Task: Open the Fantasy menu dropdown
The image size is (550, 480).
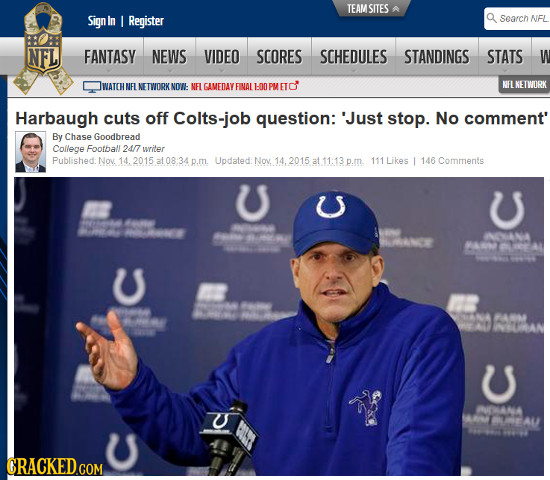Action: point(110,56)
